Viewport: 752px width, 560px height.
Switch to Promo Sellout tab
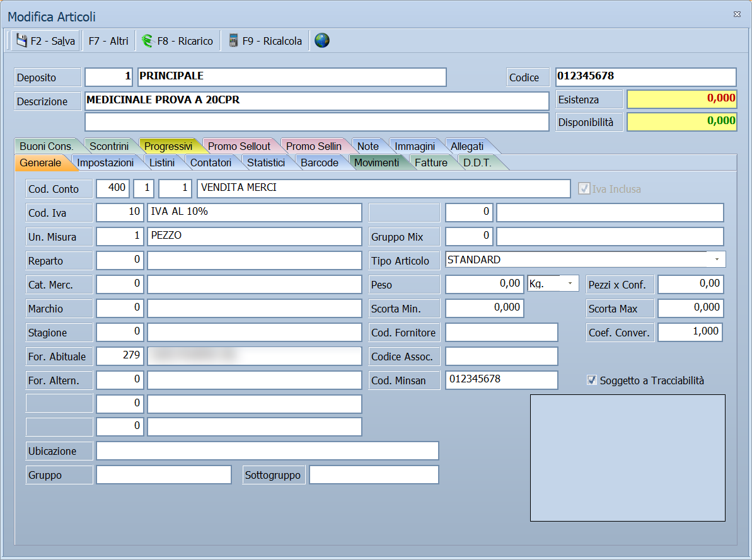point(239,146)
